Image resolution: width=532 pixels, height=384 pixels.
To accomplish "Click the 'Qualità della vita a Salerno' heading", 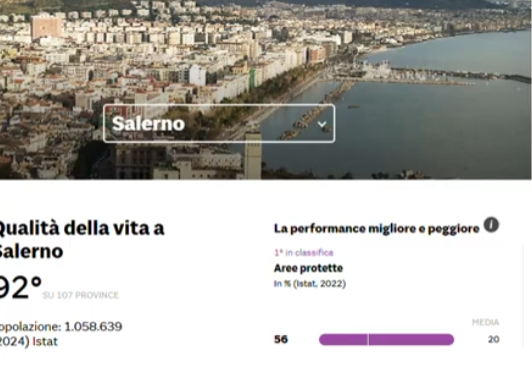I will tap(81, 239).
